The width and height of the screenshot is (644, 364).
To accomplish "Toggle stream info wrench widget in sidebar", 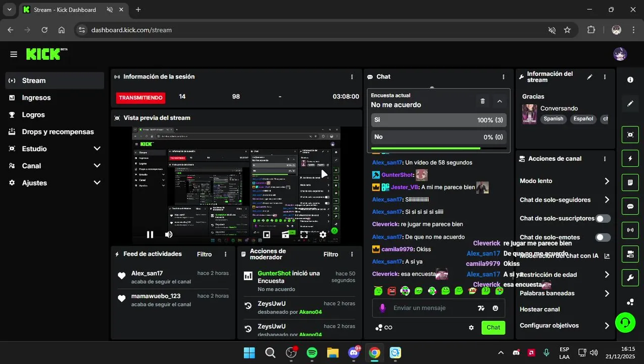I will pos(630,278).
